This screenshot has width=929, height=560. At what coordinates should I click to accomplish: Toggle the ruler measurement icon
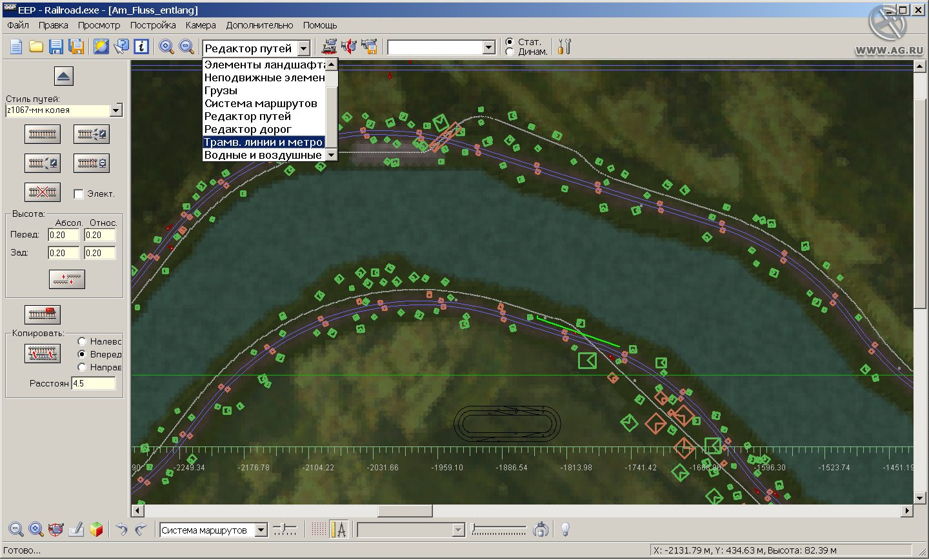click(338, 530)
